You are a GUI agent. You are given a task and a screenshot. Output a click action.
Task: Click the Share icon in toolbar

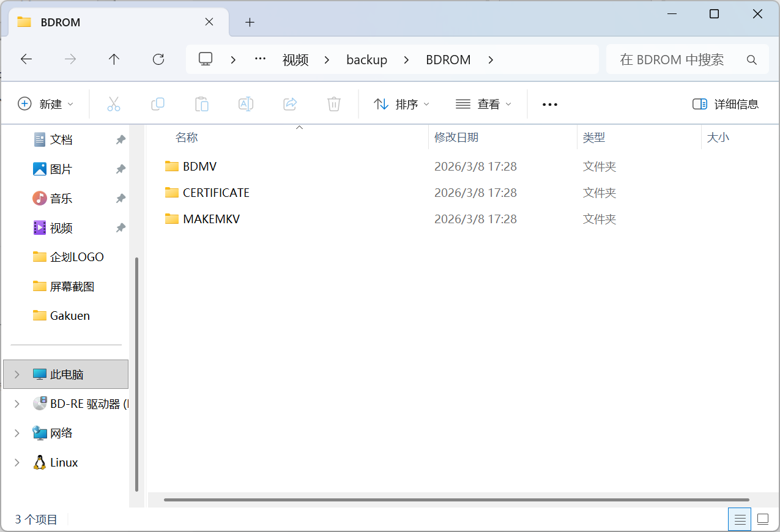[x=290, y=104]
